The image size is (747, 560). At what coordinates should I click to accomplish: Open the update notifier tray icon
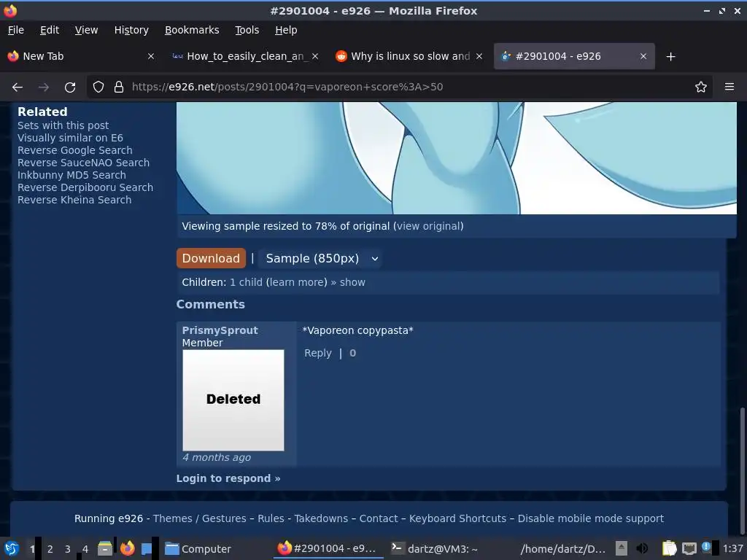pos(706,547)
